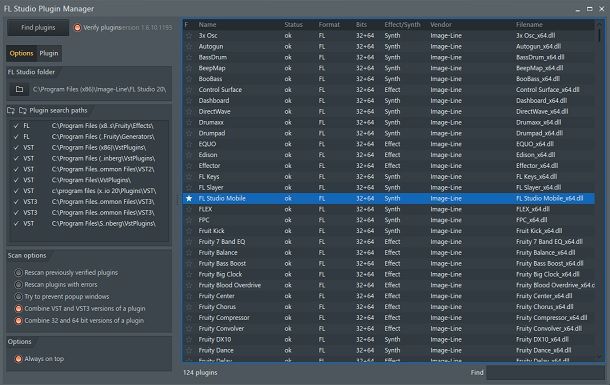Toggle Always on top option
This screenshot has height=385, width=610.
(x=18, y=359)
